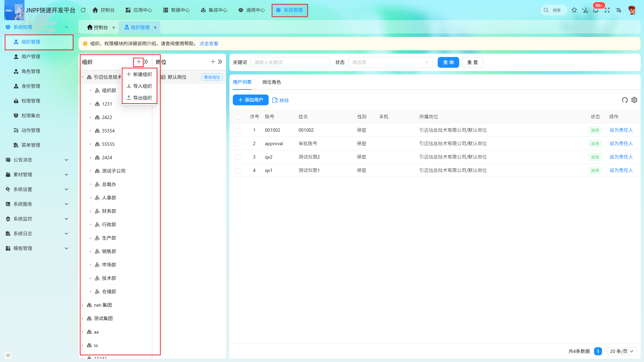Open 集成中心 in top navigation
This screenshot has width=644, height=362.
tap(214, 10)
